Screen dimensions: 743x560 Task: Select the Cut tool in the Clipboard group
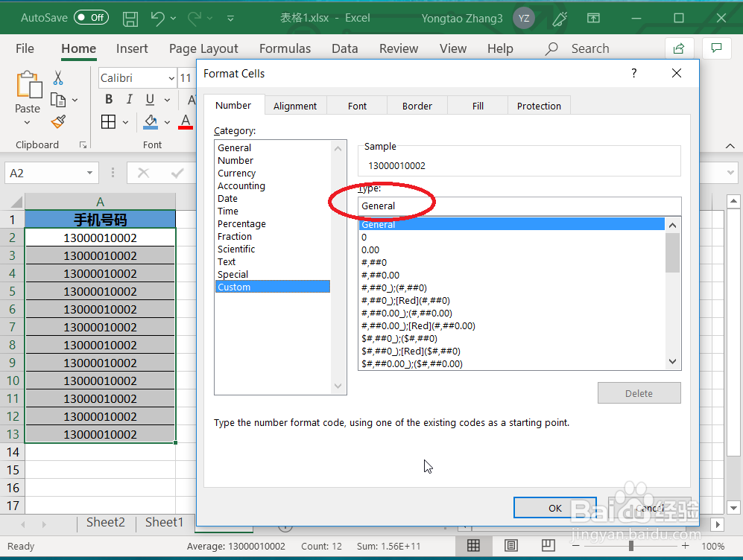click(x=57, y=77)
